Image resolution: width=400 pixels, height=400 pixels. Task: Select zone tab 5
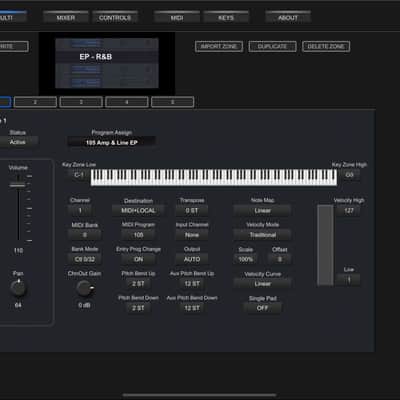tap(173, 102)
